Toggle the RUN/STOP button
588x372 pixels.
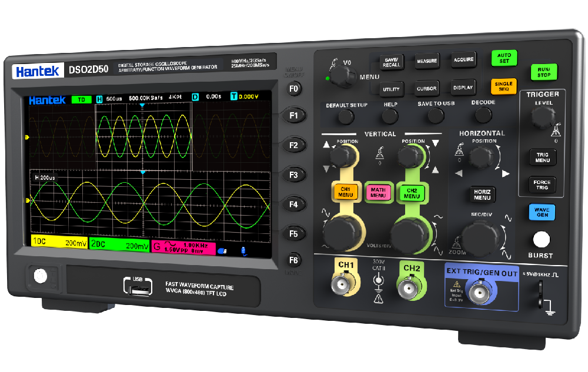pos(544,72)
